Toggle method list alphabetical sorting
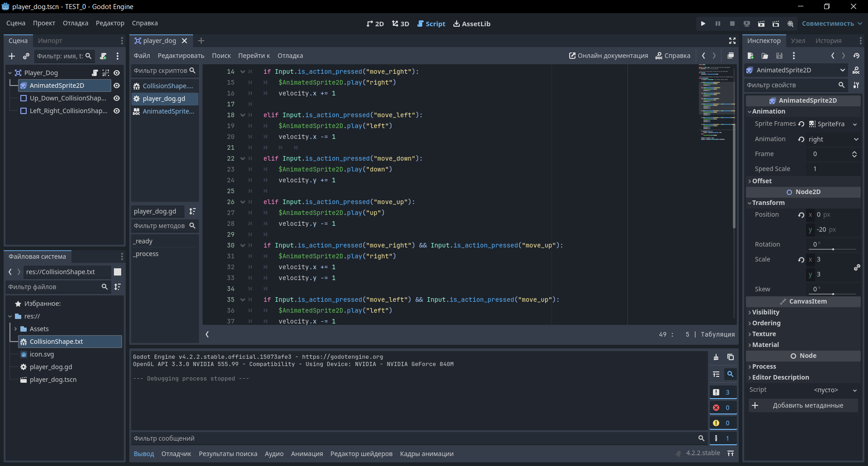The height and width of the screenshot is (466, 868). (x=193, y=211)
